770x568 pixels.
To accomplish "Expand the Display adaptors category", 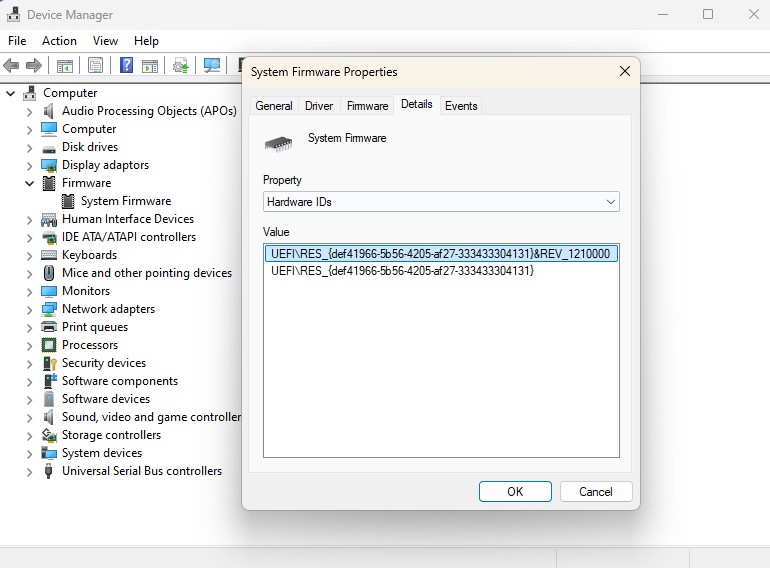I will pyautogui.click(x=29, y=166).
